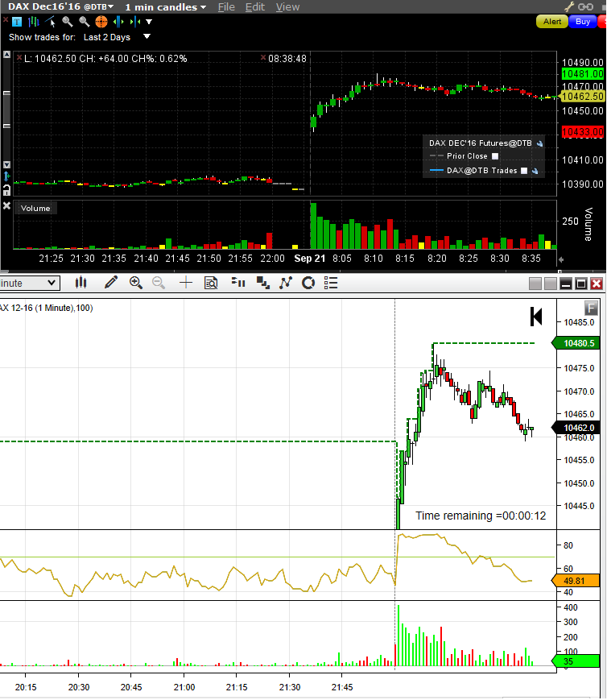Open the properties list icon in the lower toolbar
Screen dimensions: 607x700
331,283
